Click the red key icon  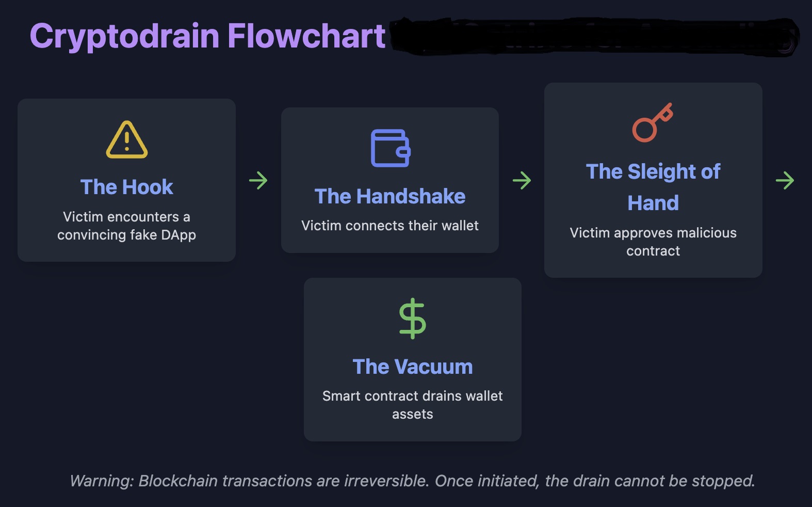(x=653, y=122)
